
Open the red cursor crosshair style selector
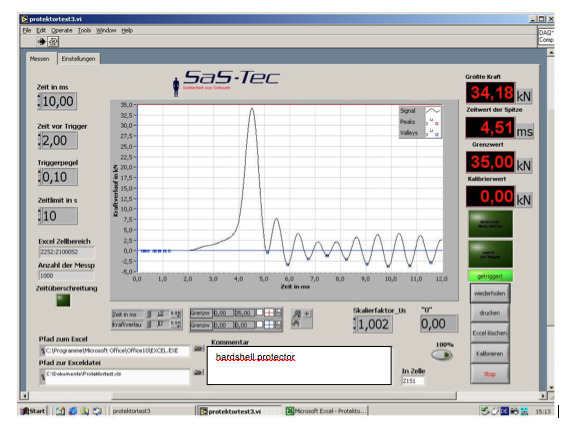[x=269, y=313]
